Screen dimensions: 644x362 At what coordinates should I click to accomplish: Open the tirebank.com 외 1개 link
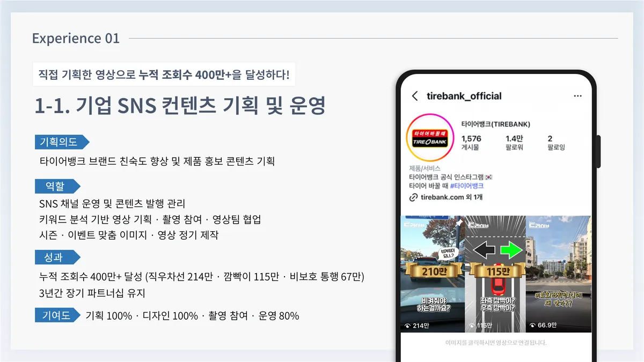452,197
